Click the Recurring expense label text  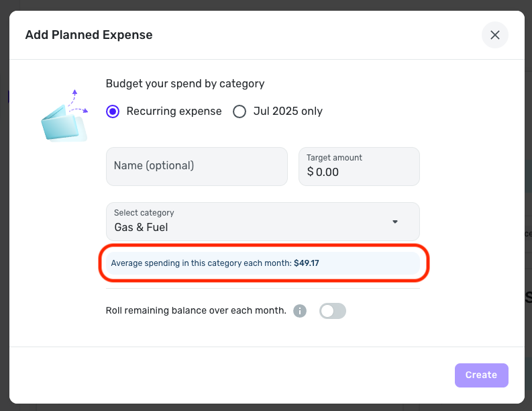(x=174, y=111)
